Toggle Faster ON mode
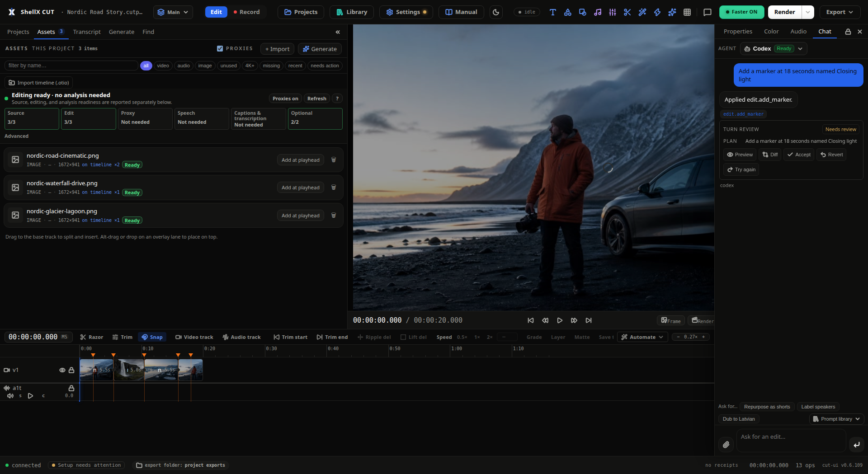The height and width of the screenshot is (474, 868). pos(741,12)
